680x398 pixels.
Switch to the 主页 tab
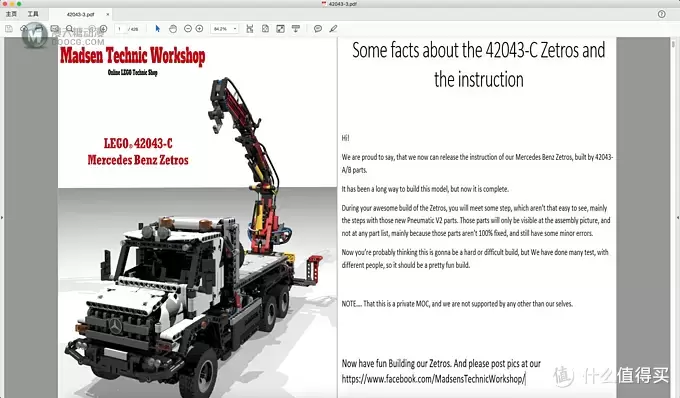coord(11,14)
